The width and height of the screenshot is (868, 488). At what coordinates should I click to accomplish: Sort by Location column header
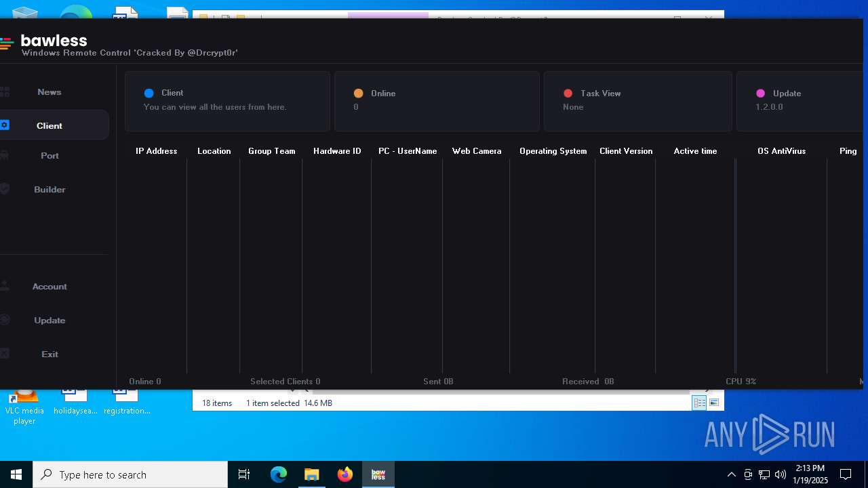214,151
